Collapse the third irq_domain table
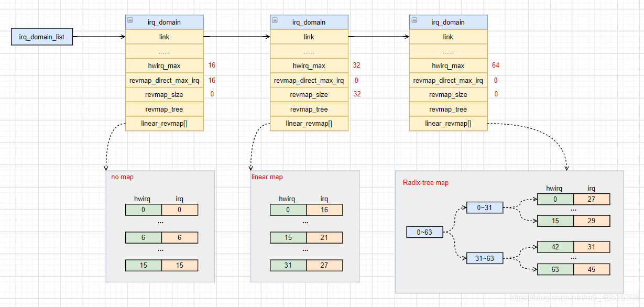644x307 pixels. 414,20
